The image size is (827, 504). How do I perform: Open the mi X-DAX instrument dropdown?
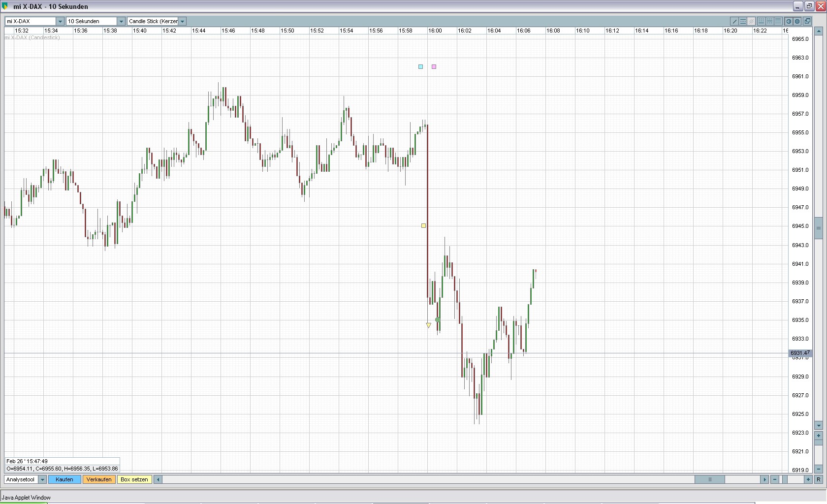(x=60, y=21)
